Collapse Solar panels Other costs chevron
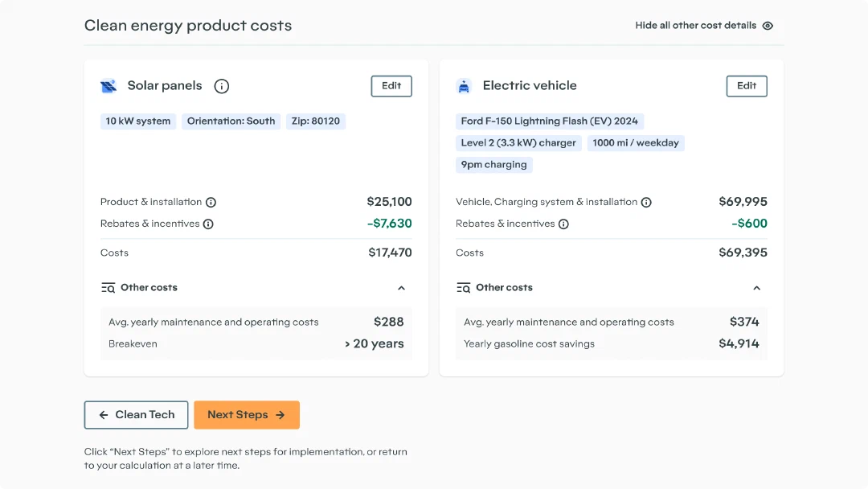 401,288
